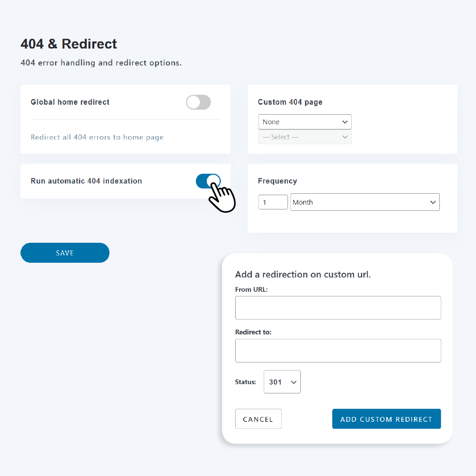Expand the Select page dropdown
This screenshot has height=476, width=476.
(x=305, y=137)
